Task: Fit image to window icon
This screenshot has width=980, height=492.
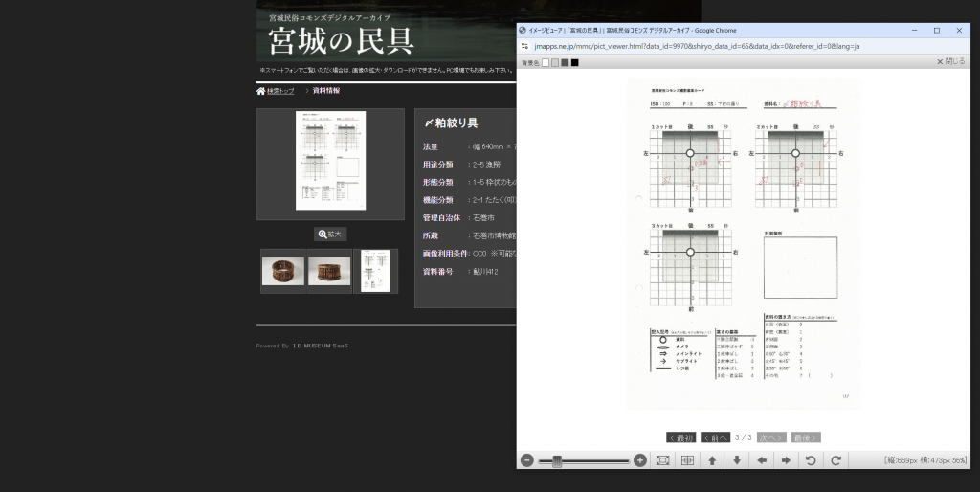Action: click(663, 460)
